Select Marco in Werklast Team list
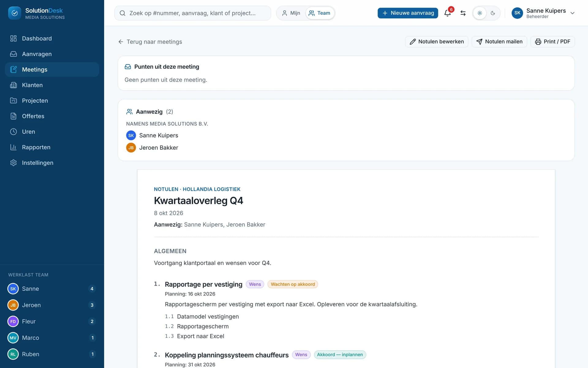The width and height of the screenshot is (588, 368). 52,338
